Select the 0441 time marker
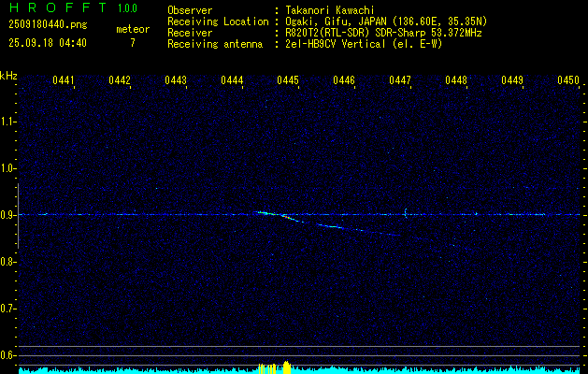This screenshot has width=588, height=374. click(64, 81)
